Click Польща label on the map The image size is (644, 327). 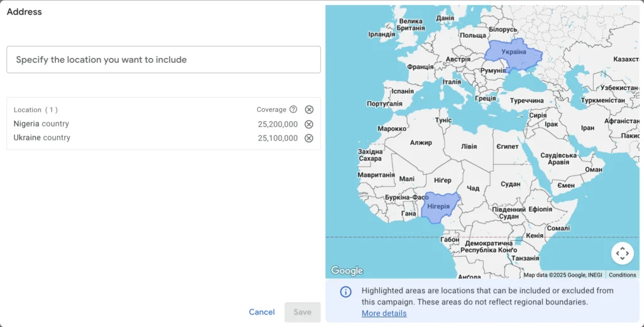473,35
